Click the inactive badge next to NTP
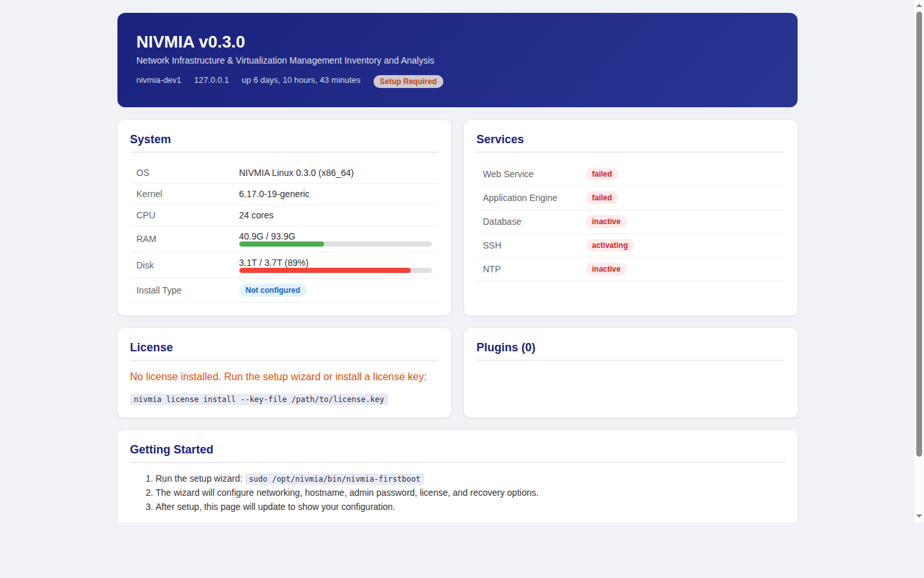924x578 pixels. (606, 268)
